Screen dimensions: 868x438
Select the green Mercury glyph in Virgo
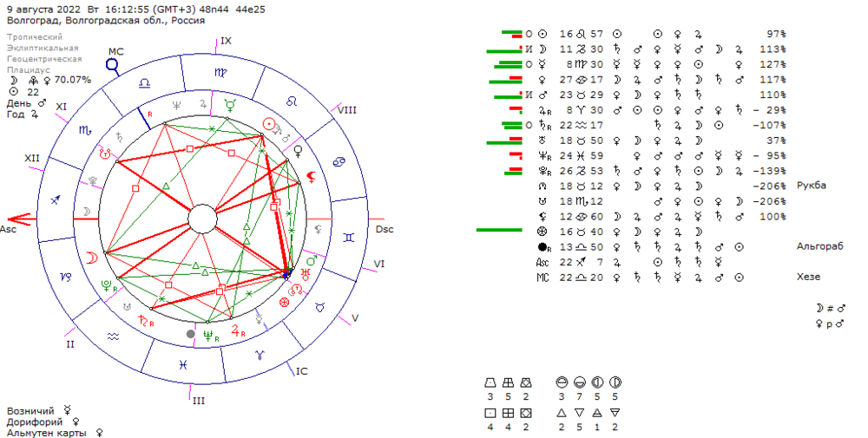pos(230,105)
